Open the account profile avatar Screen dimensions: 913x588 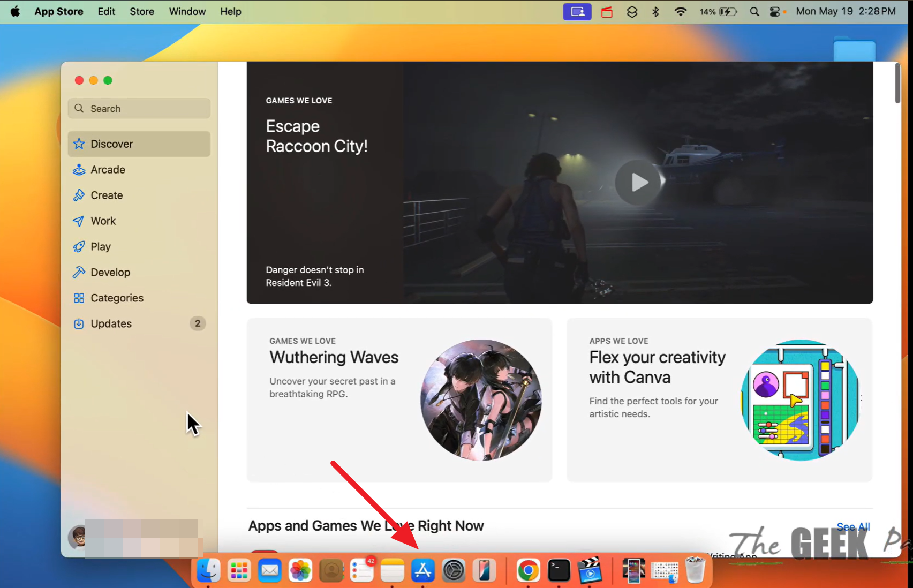coord(78,537)
